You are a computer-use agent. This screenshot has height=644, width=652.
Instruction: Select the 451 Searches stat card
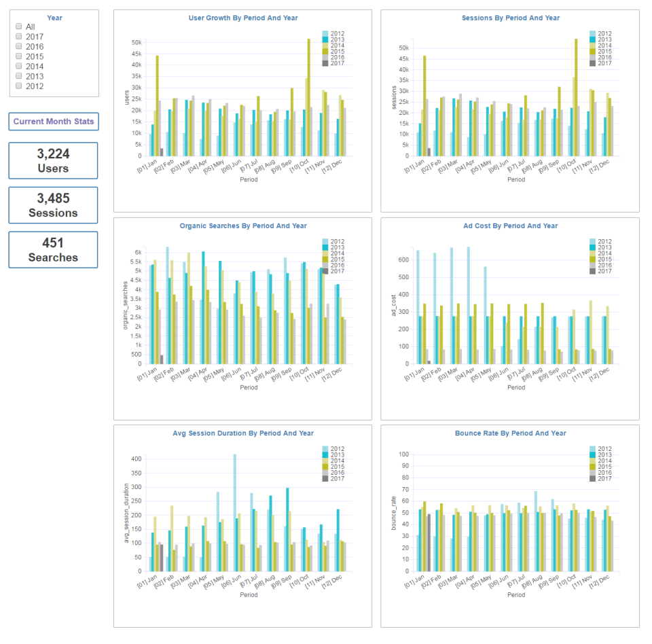click(x=53, y=250)
